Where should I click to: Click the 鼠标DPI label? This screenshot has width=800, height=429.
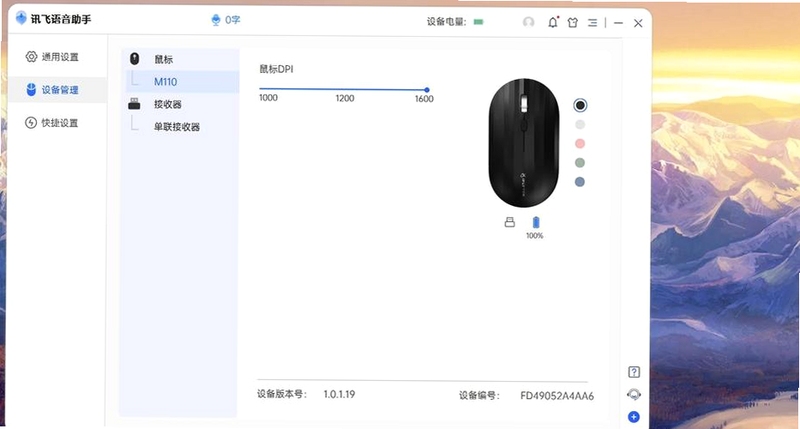coord(277,69)
